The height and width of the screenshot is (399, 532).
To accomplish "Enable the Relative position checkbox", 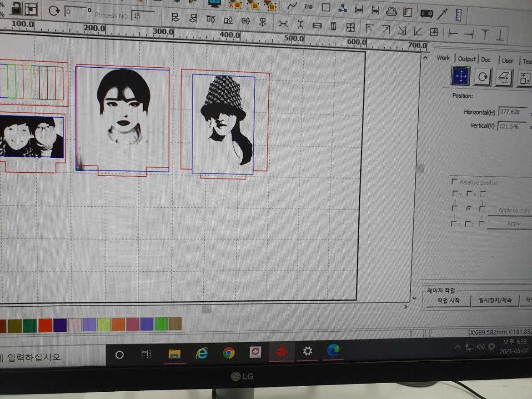I will (x=455, y=181).
